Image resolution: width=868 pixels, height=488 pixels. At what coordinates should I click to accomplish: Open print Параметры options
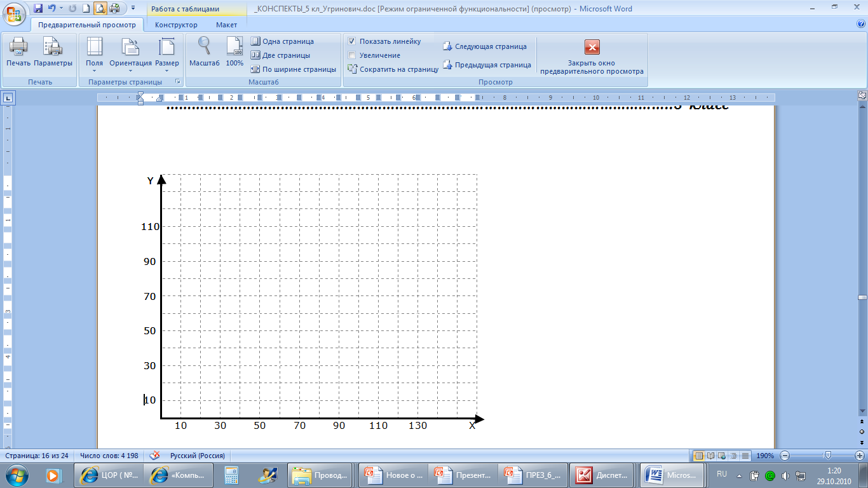tap(53, 52)
